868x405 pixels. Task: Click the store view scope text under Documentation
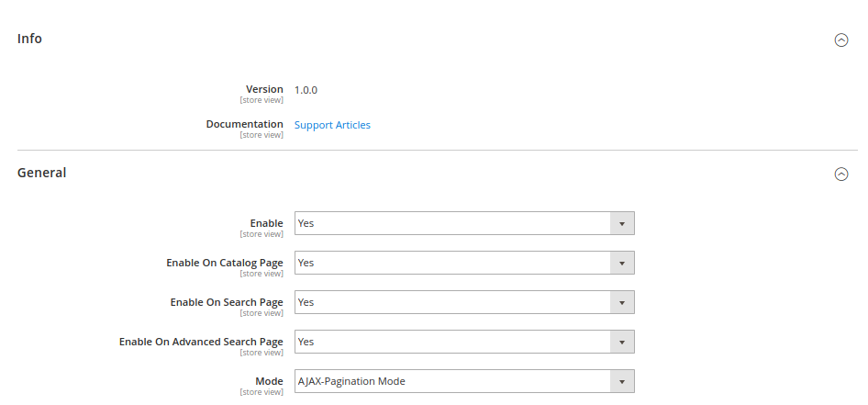(262, 135)
